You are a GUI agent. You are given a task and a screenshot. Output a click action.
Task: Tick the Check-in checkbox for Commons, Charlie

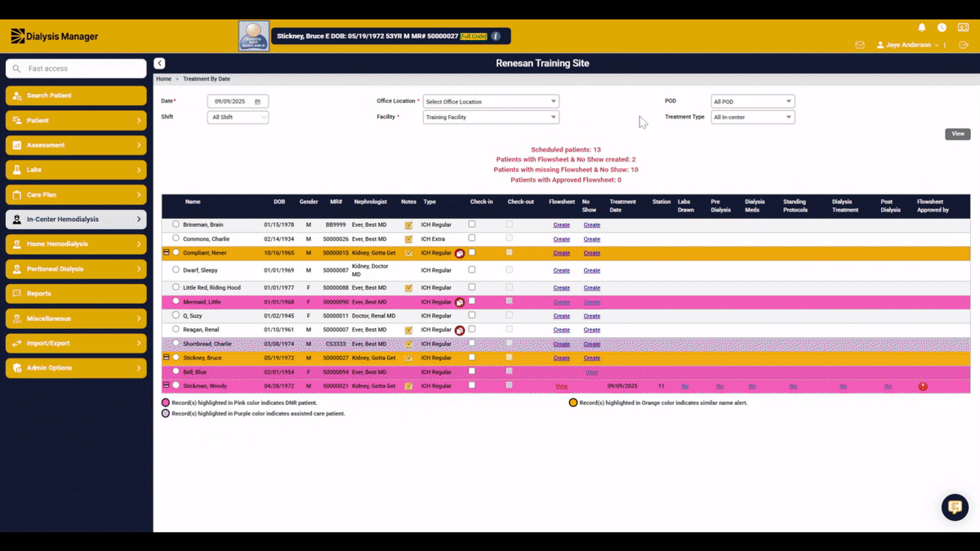click(472, 238)
